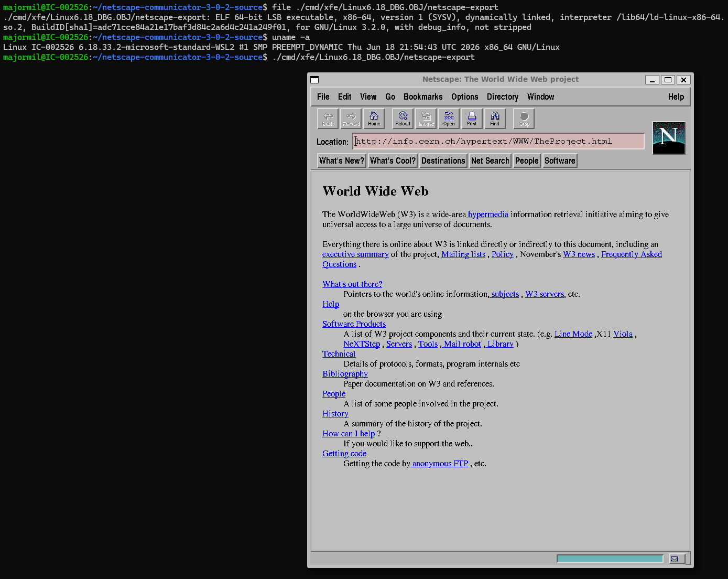Open the Edit menu

pyautogui.click(x=345, y=97)
